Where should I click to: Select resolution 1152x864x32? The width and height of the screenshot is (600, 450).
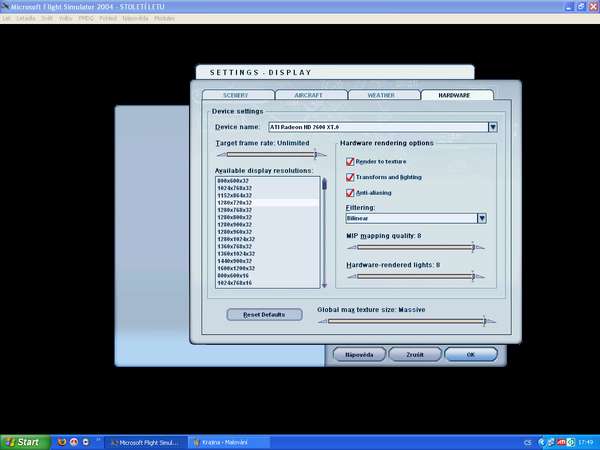267,195
